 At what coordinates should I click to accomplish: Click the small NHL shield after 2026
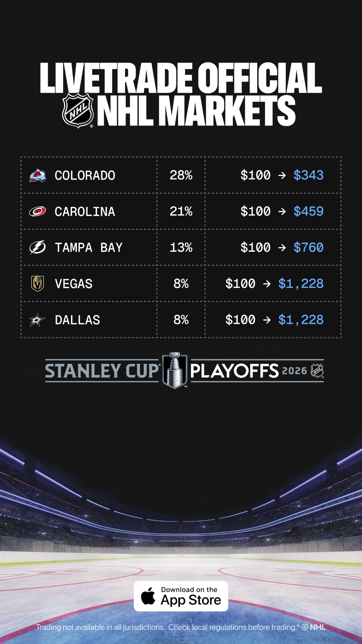(x=317, y=371)
